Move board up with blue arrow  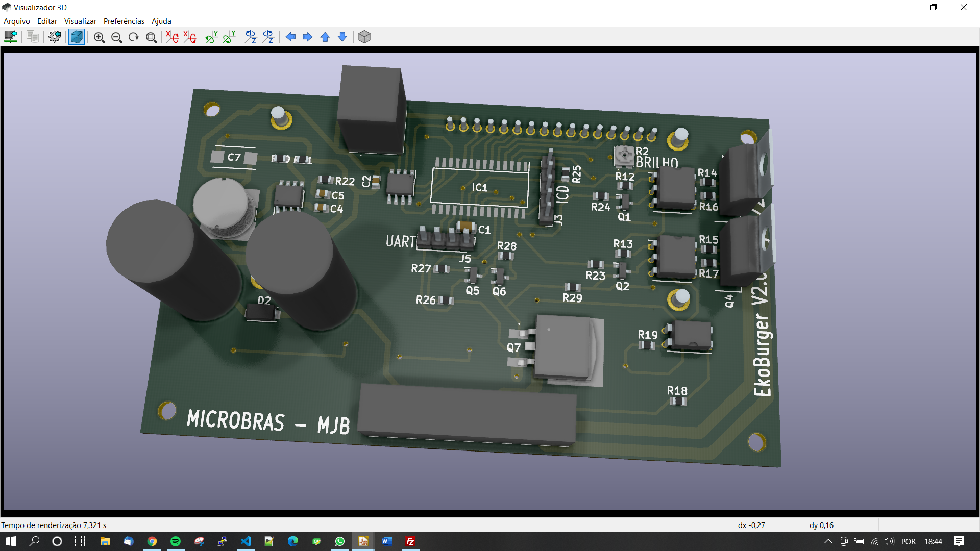point(325,37)
